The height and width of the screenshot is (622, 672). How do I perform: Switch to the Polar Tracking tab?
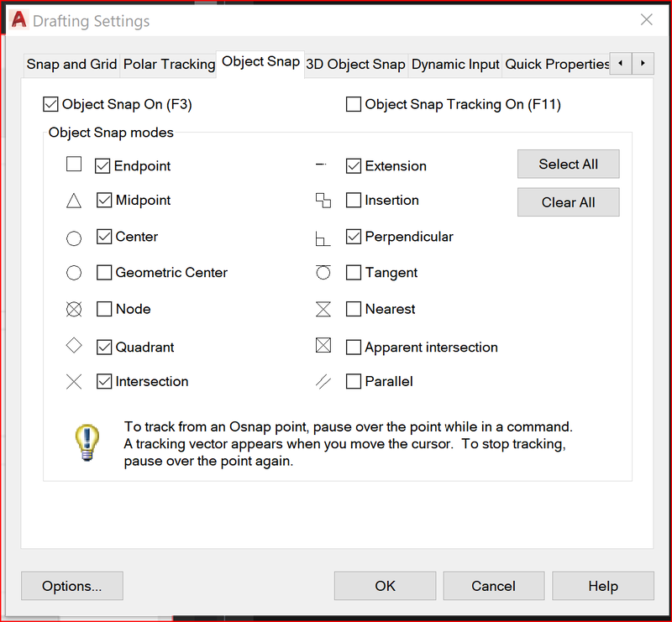(x=169, y=64)
